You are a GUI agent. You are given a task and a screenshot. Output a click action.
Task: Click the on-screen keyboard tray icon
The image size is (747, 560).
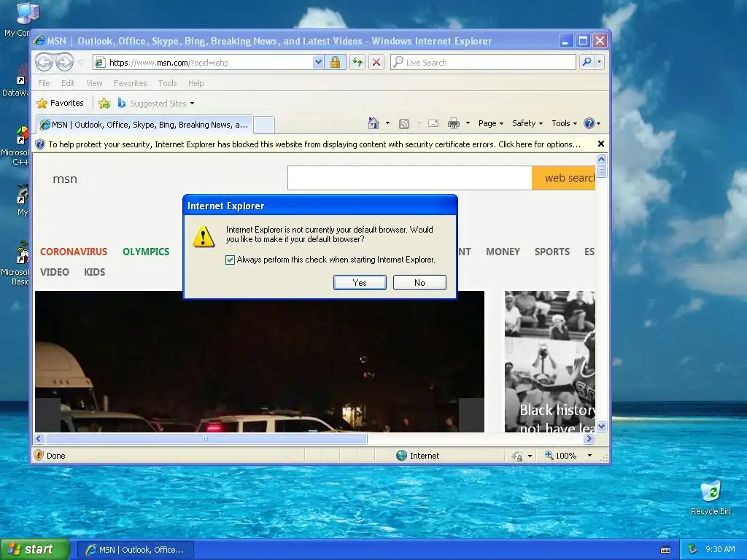click(x=665, y=550)
